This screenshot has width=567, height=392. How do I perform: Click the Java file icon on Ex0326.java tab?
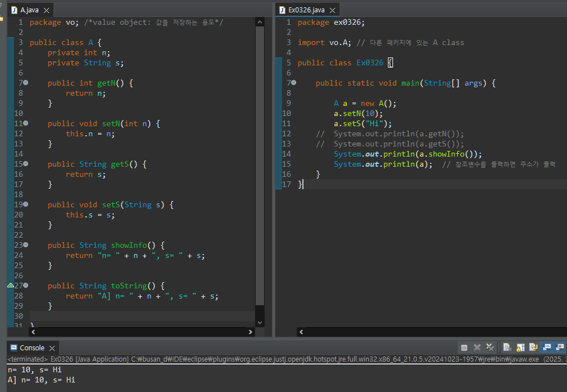click(282, 10)
